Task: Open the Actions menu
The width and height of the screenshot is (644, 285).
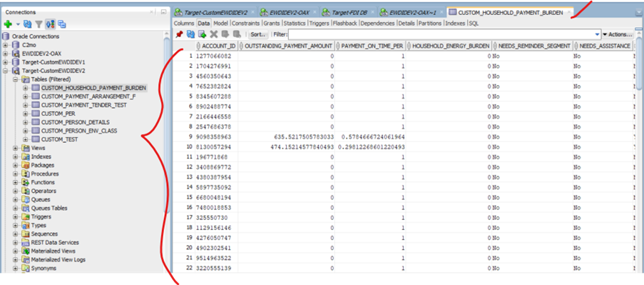Action: (x=618, y=34)
